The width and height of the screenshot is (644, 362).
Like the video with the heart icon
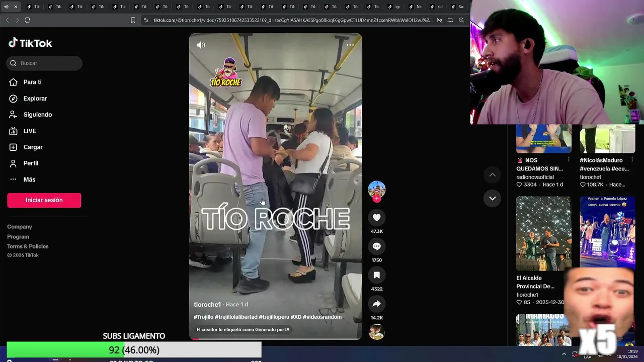tap(377, 217)
